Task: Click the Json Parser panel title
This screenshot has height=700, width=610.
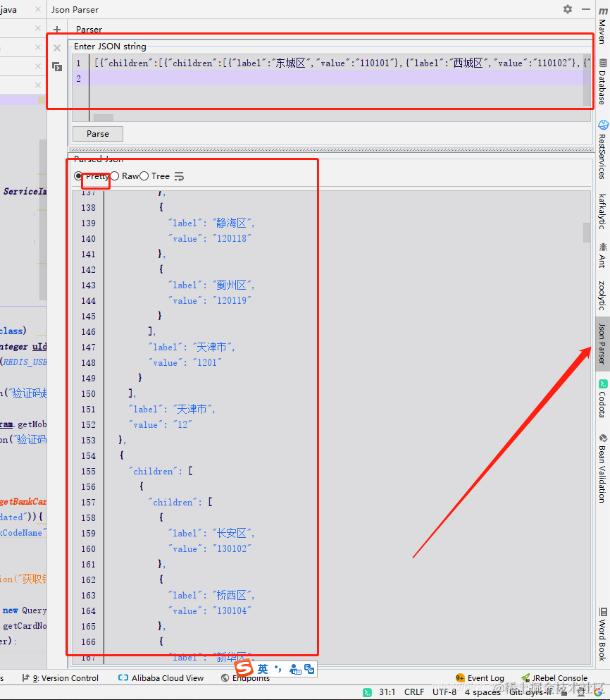Action: pos(75,9)
